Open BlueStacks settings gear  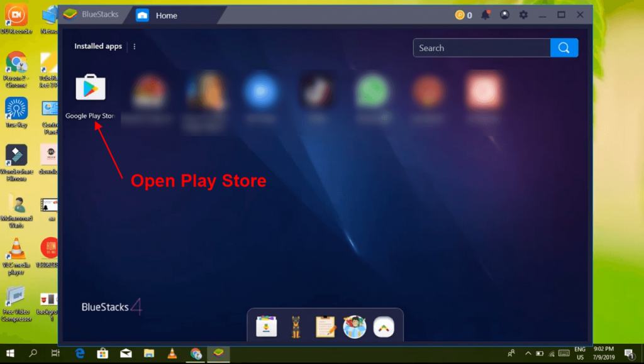click(523, 14)
